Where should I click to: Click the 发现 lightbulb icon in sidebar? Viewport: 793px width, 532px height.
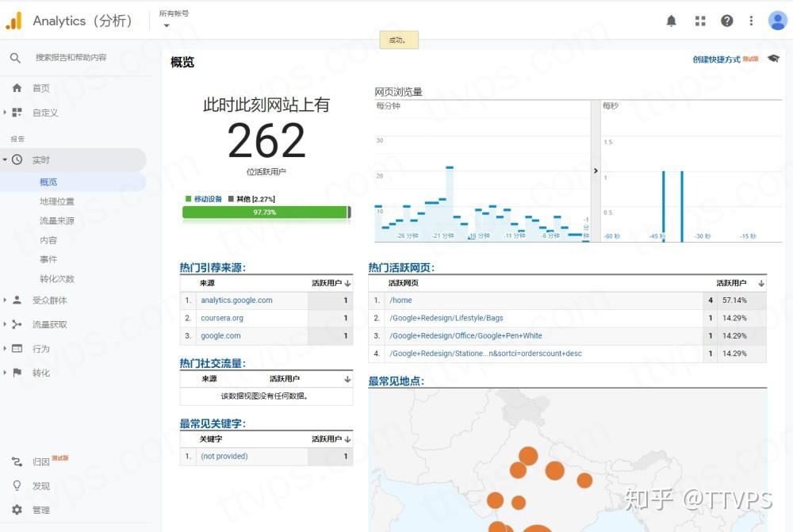(x=17, y=486)
